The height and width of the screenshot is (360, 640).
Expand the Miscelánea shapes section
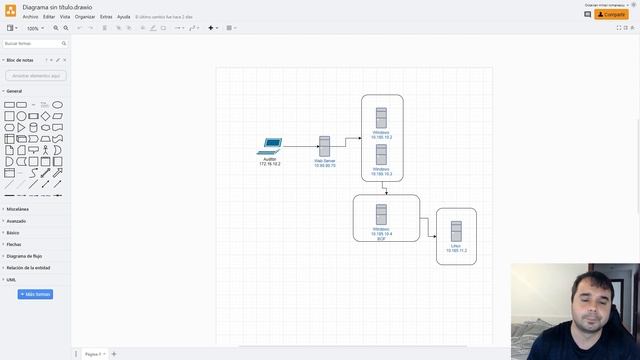(x=17, y=209)
